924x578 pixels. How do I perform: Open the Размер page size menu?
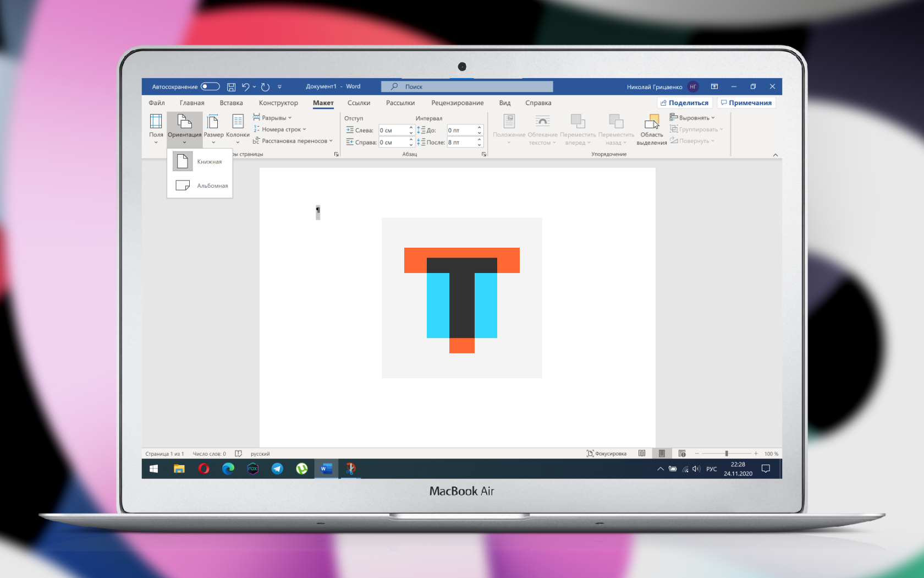coord(213,129)
